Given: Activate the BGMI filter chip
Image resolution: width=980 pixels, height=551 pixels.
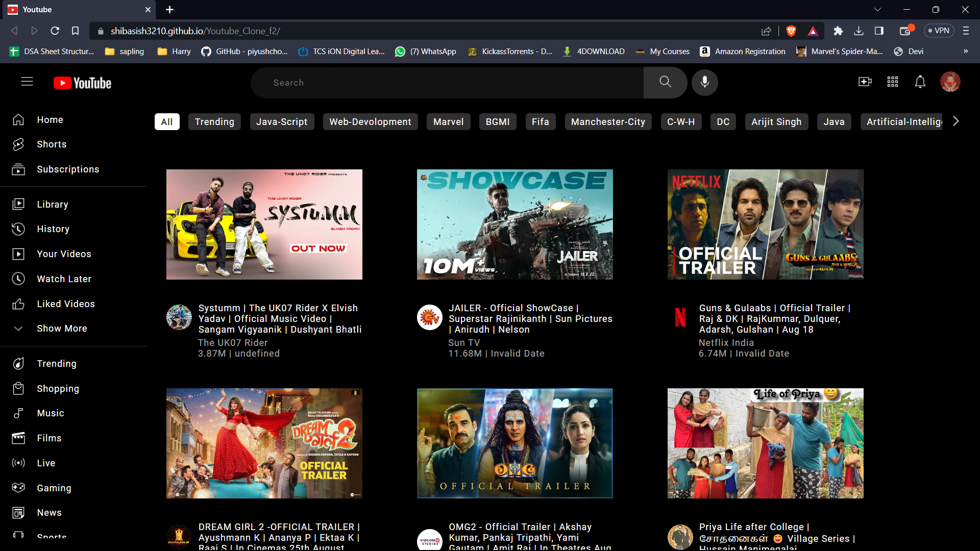Looking at the screenshot, I should [x=497, y=121].
